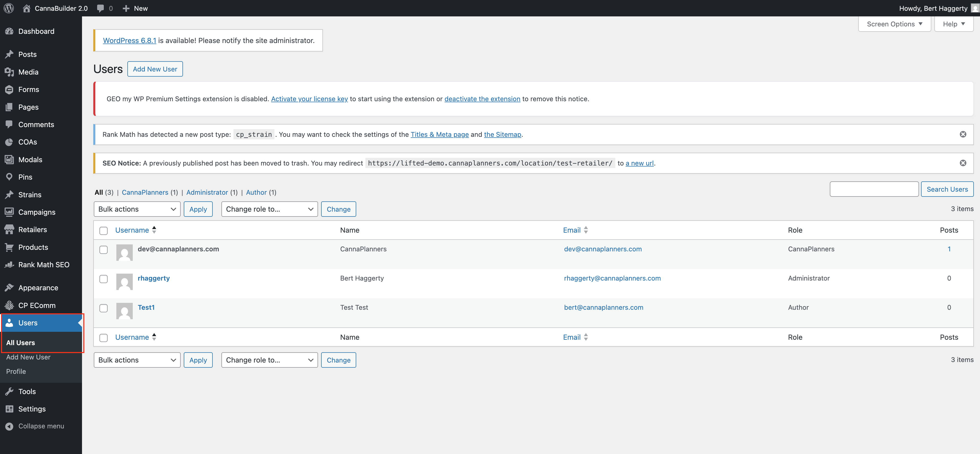Open the comments bubble icon in admin bar
The height and width of the screenshot is (454, 980).
[100, 8]
